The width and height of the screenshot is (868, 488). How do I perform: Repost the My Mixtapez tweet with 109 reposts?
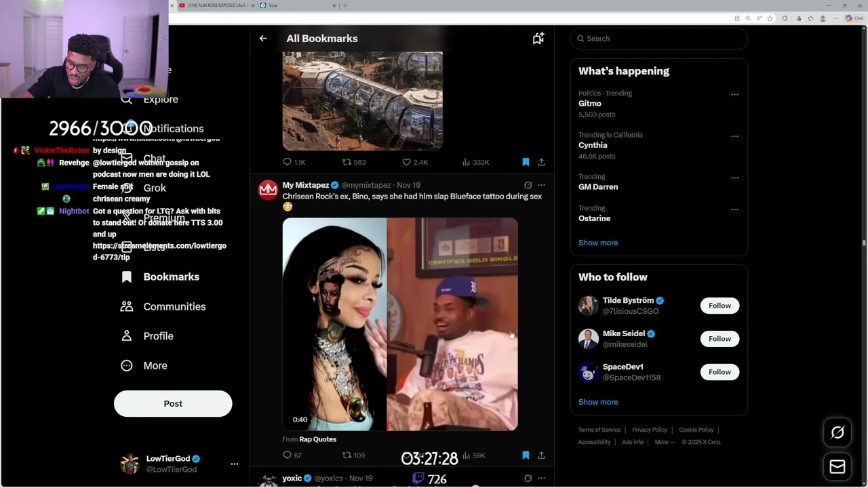click(x=353, y=455)
